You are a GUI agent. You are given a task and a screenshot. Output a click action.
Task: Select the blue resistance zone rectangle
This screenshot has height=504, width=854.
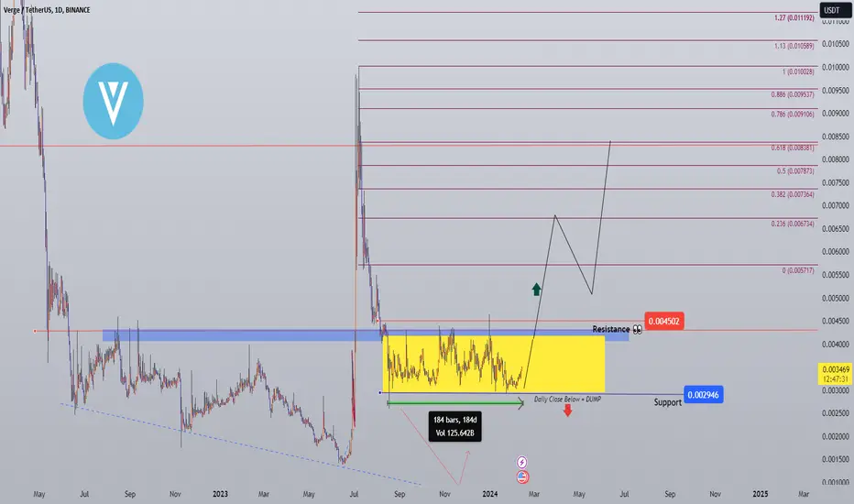365,335
